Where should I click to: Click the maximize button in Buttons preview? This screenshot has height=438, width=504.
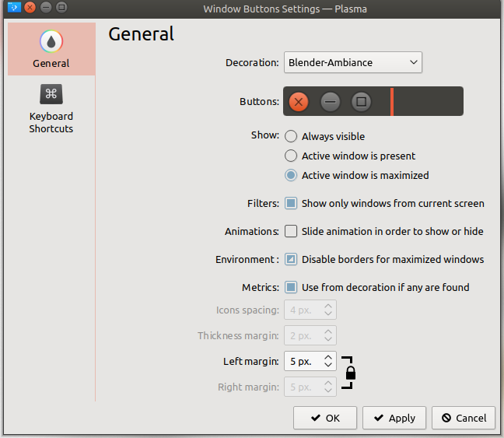tap(362, 102)
